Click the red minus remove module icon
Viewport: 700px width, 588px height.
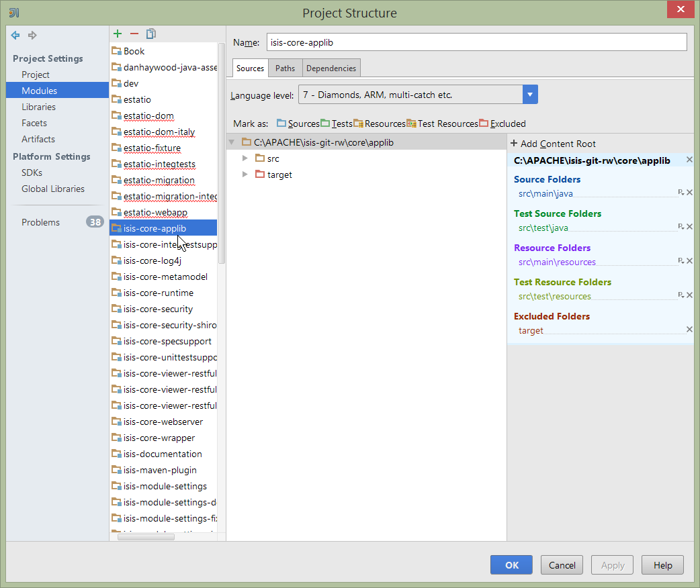pos(134,34)
